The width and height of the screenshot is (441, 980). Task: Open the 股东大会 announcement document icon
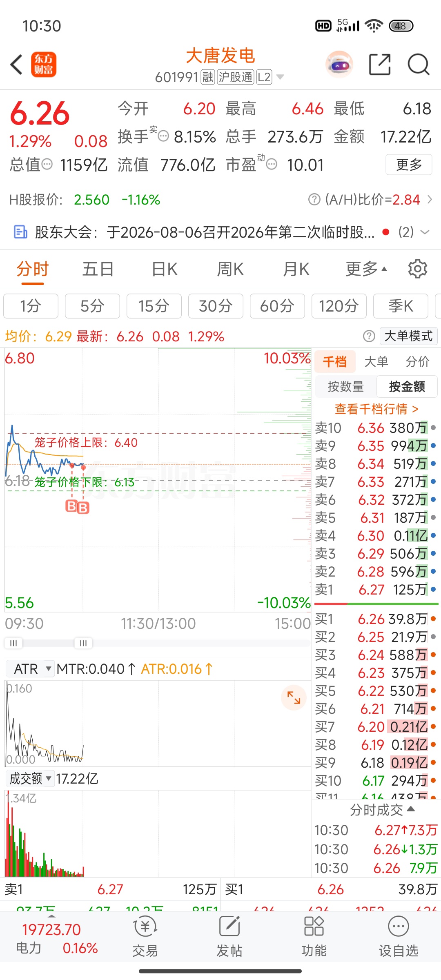click(x=20, y=232)
